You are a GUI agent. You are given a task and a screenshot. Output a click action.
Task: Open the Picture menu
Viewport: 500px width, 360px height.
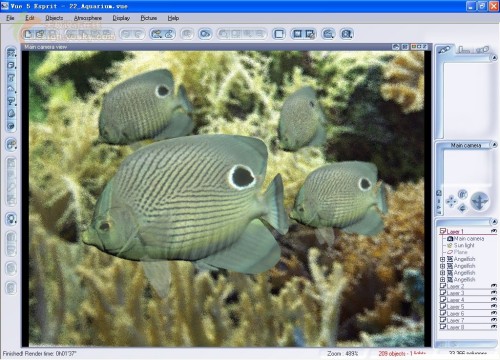(149, 18)
